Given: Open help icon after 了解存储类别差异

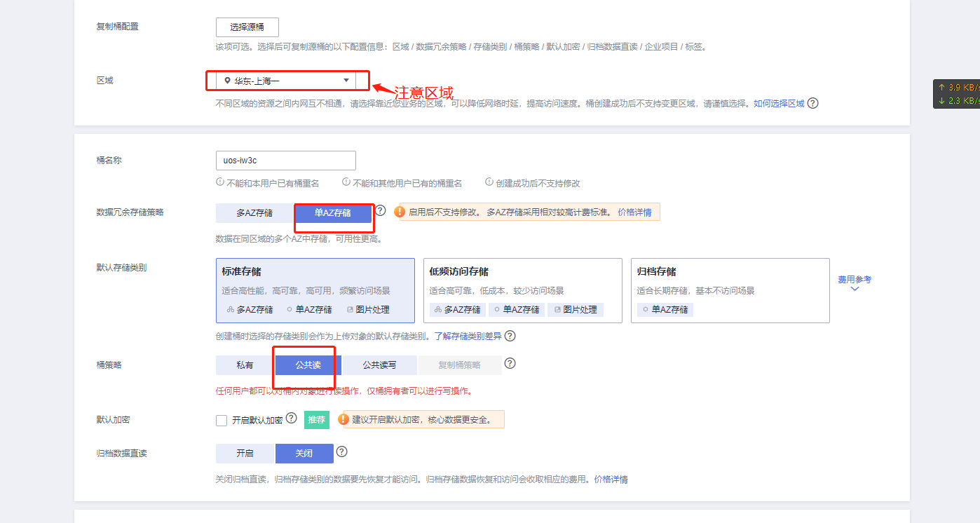Looking at the screenshot, I should tap(510, 336).
